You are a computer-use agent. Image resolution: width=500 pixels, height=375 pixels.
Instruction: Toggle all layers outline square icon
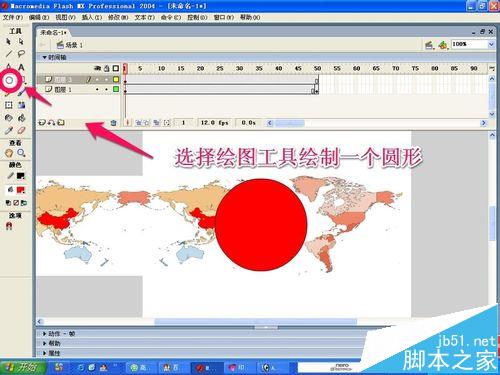(x=116, y=68)
